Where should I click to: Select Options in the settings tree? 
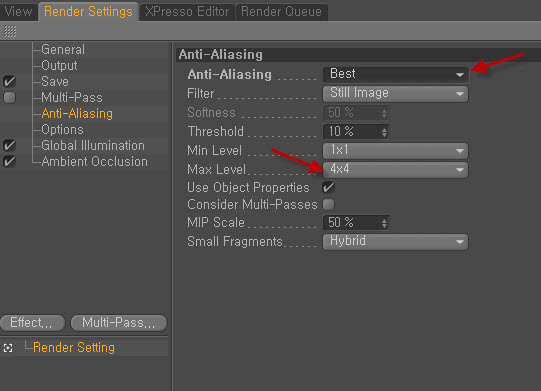[x=62, y=129]
